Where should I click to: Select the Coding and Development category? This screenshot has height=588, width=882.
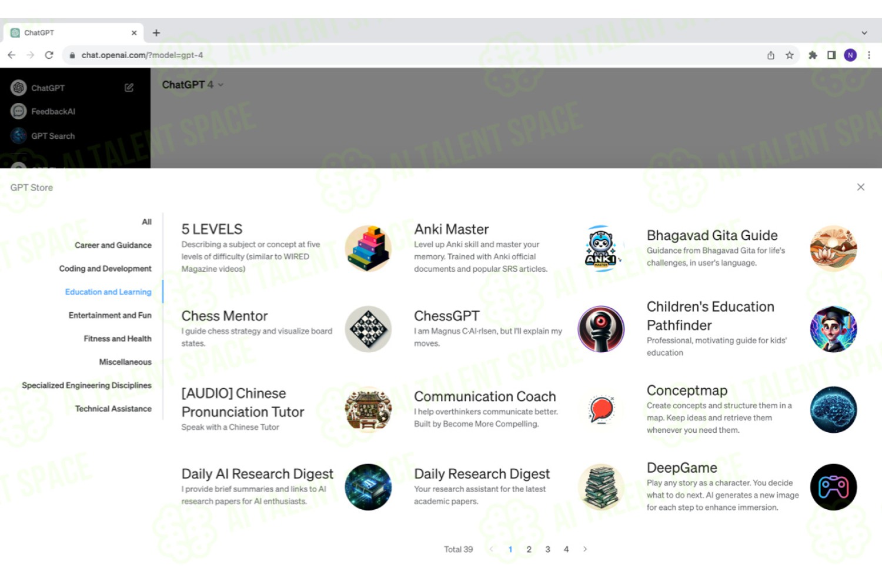105,269
